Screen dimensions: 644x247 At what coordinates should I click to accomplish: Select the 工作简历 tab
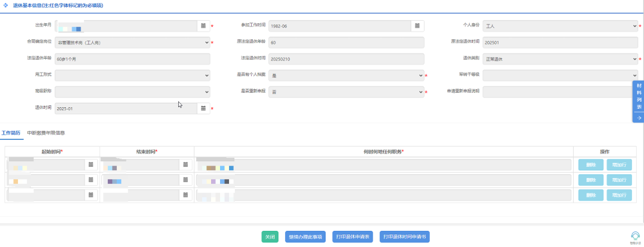pyautogui.click(x=11, y=133)
